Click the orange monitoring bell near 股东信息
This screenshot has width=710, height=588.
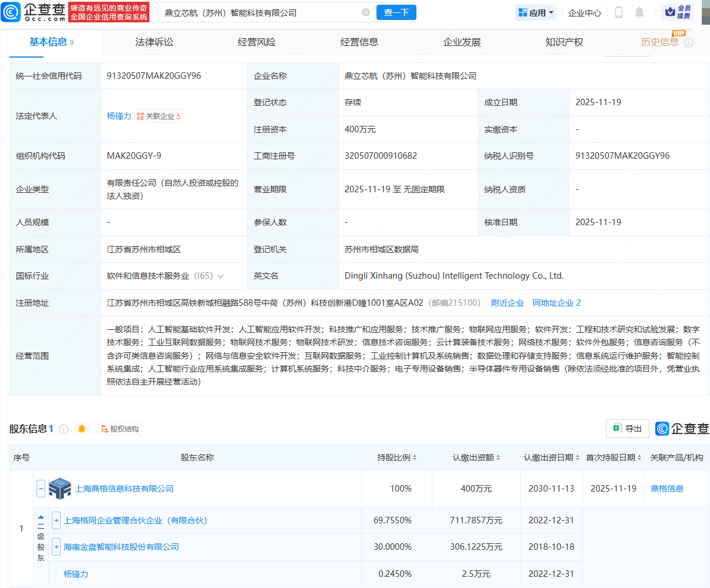click(82, 429)
